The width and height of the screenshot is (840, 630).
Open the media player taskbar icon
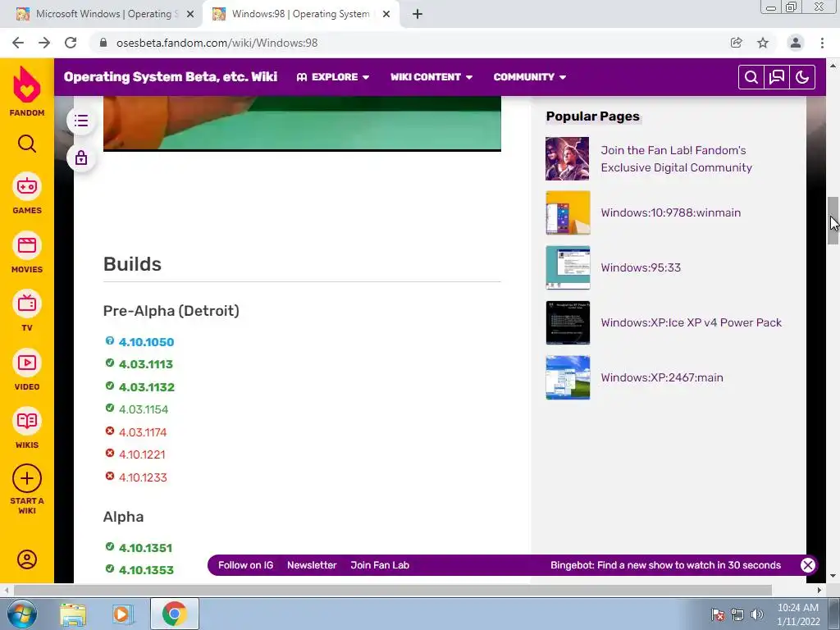click(x=122, y=614)
